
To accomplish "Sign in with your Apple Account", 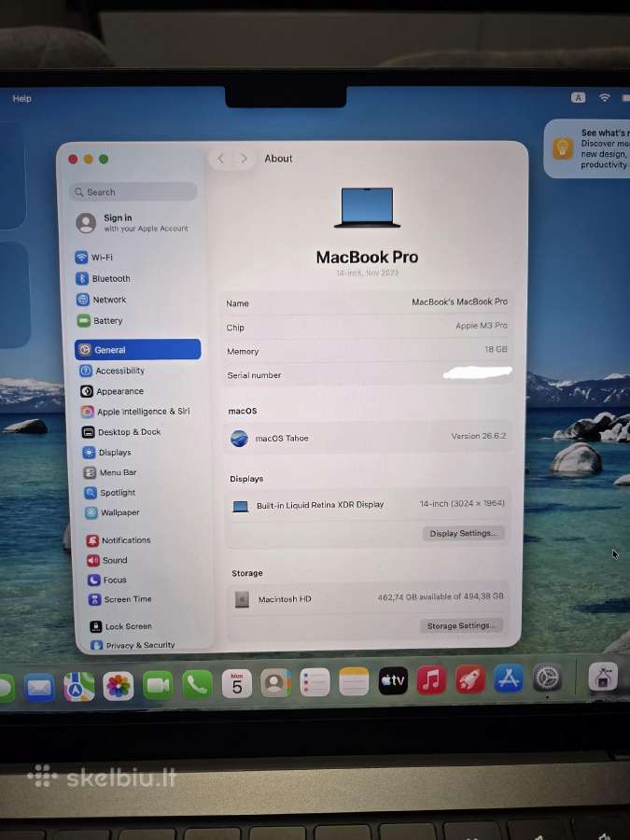I will 133,222.
